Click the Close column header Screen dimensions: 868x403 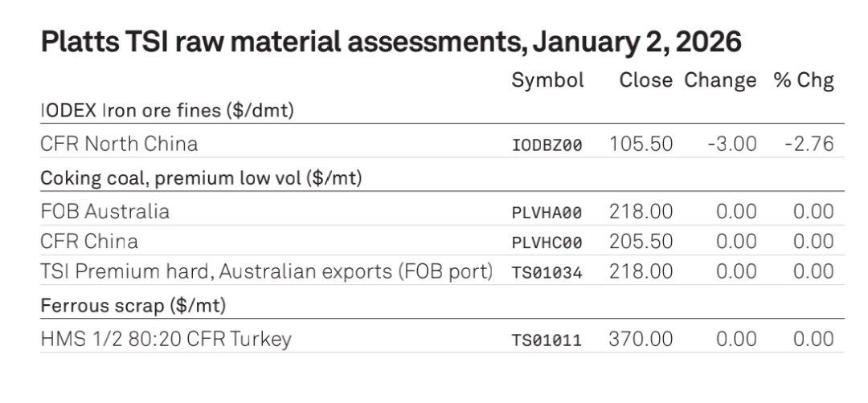(645, 80)
